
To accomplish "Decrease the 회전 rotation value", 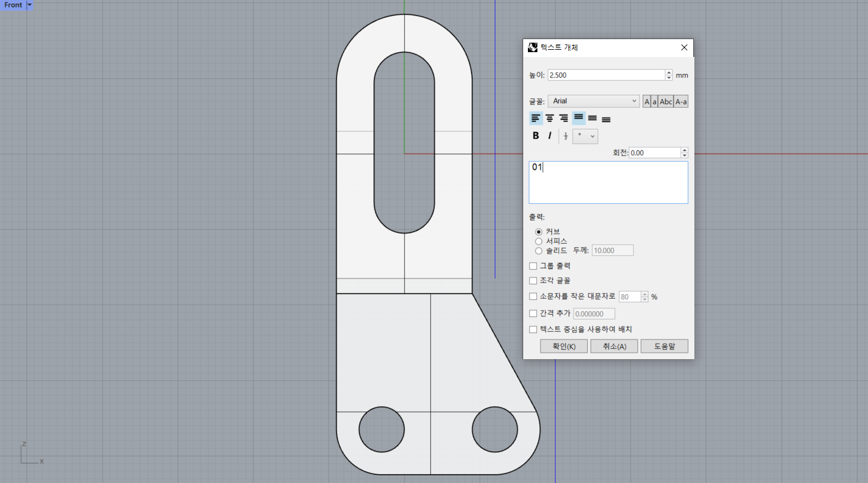I will point(684,155).
